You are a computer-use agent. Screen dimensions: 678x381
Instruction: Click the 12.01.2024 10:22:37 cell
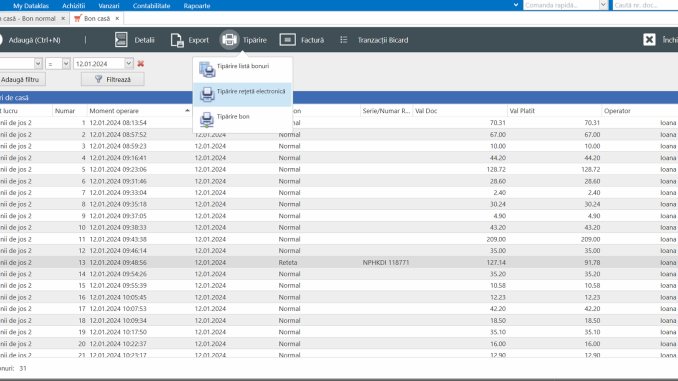click(x=118, y=343)
